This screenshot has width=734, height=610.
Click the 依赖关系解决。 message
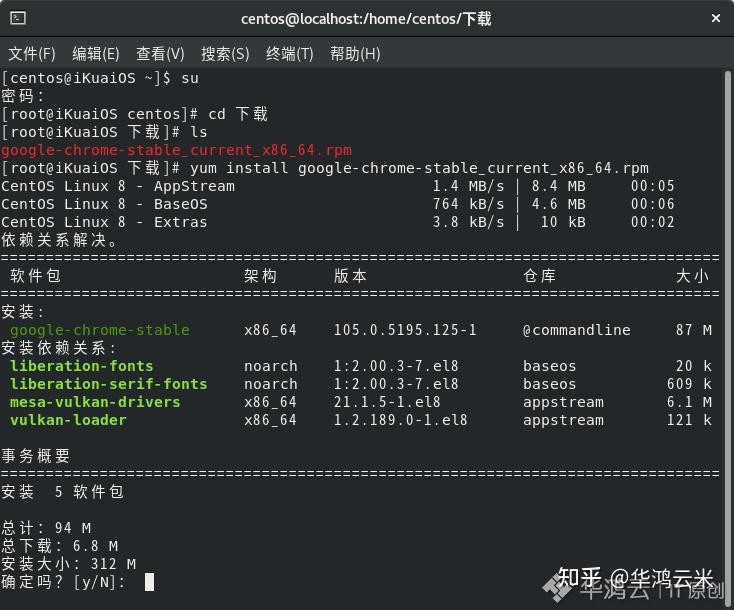[59, 240]
